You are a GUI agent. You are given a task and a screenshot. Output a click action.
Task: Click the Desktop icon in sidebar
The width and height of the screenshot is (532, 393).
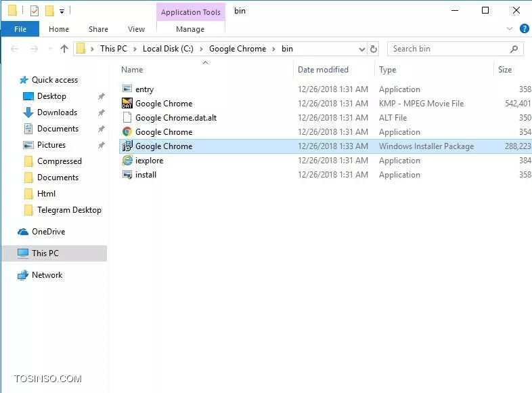[x=28, y=96]
